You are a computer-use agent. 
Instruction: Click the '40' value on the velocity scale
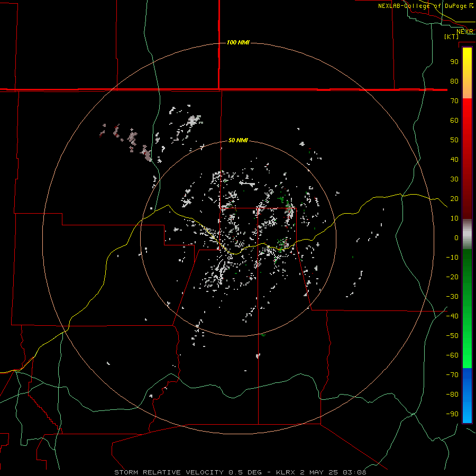point(454,160)
